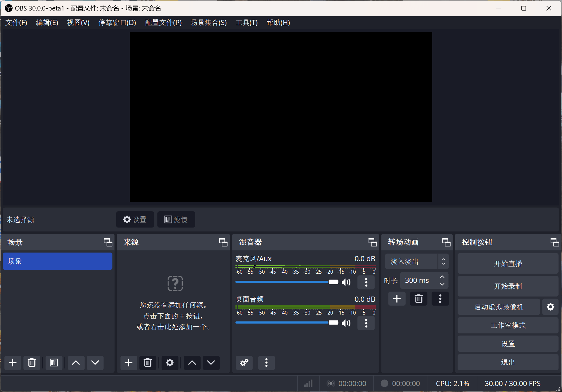
Task: Click the CPU: 2.1% status text
Action: pyautogui.click(x=453, y=384)
